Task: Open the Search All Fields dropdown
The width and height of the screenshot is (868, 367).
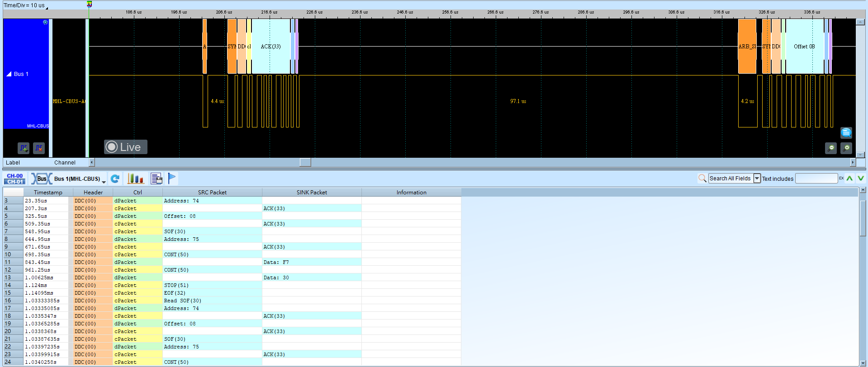Action: click(x=757, y=179)
